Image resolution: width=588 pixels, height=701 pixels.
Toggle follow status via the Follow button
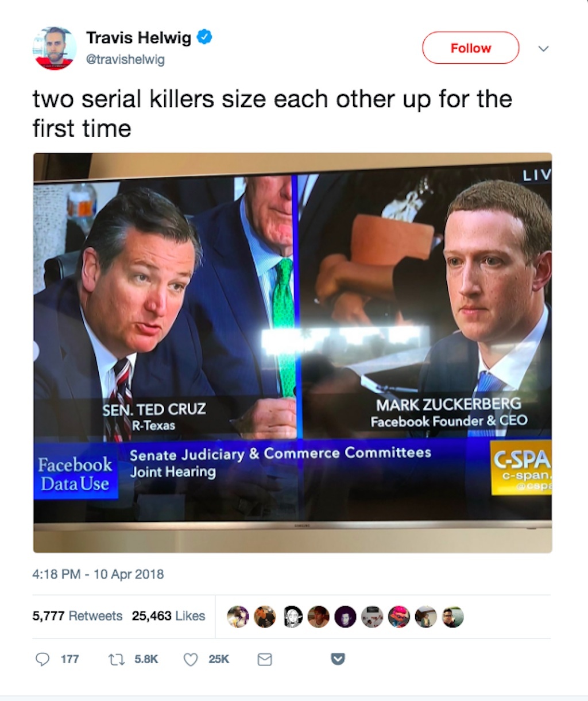coord(470,48)
